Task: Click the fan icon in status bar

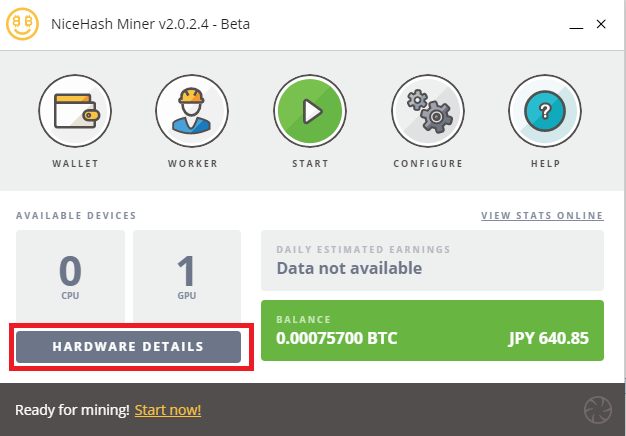Action: pyautogui.click(x=598, y=410)
